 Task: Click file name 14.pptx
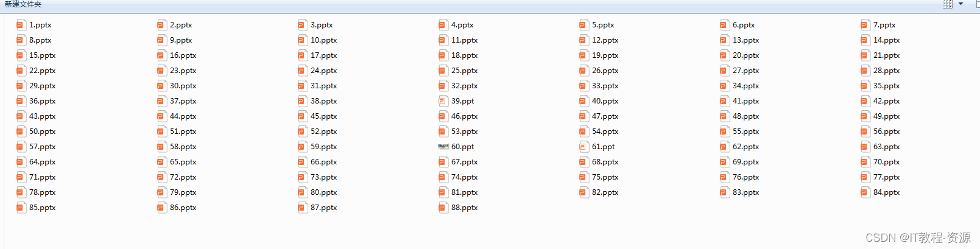(887, 40)
